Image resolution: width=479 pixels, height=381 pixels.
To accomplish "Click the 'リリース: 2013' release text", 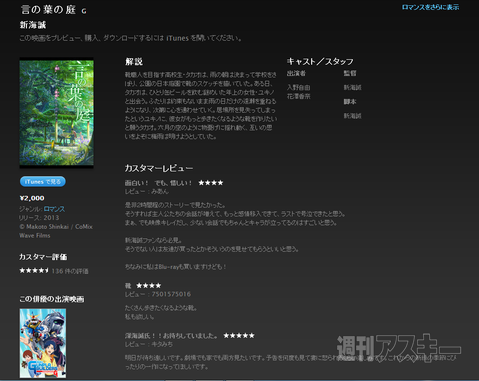I will (39, 218).
